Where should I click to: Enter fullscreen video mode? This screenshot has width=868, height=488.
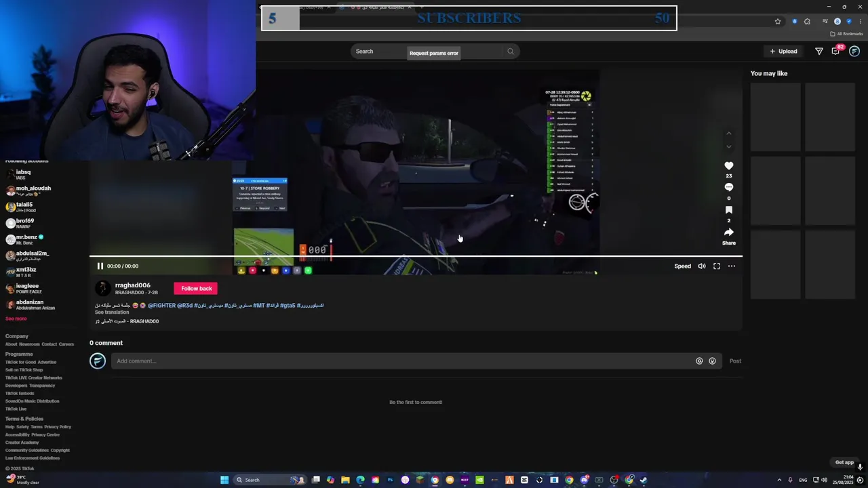coord(717,266)
